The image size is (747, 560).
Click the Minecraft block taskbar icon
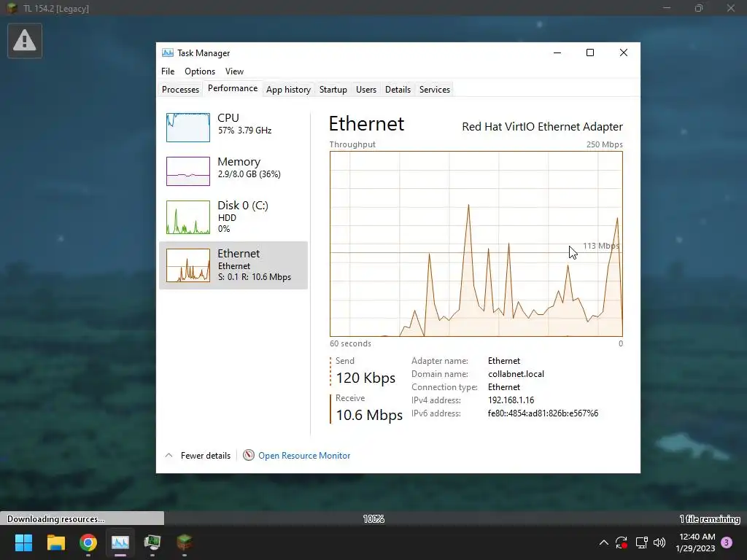pos(185,542)
